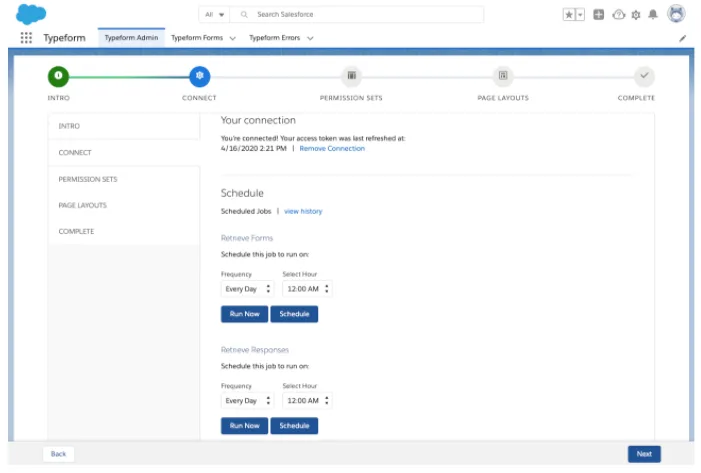
Task: Open the App Launcher grid icon
Action: point(26,38)
